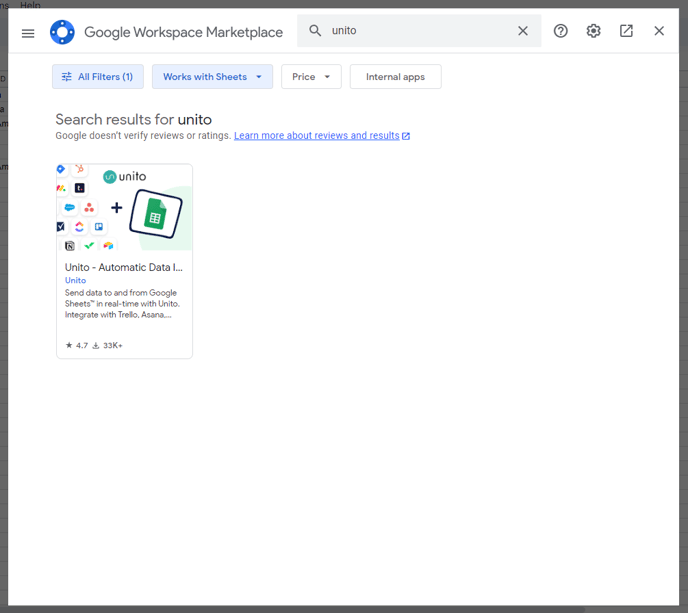Open the Unito app card thumbnail image
The width and height of the screenshot is (688, 613).
pyautogui.click(x=125, y=207)
